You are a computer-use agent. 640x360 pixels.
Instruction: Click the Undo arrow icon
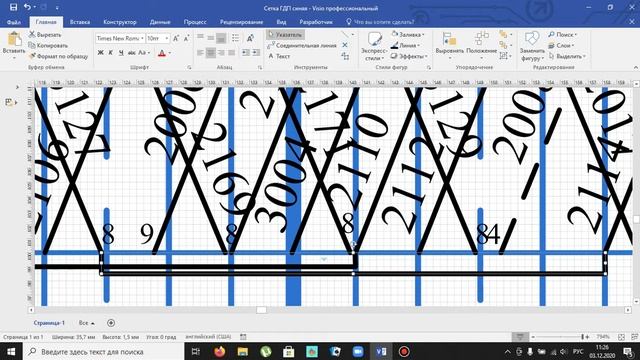(x=27, y=7)
